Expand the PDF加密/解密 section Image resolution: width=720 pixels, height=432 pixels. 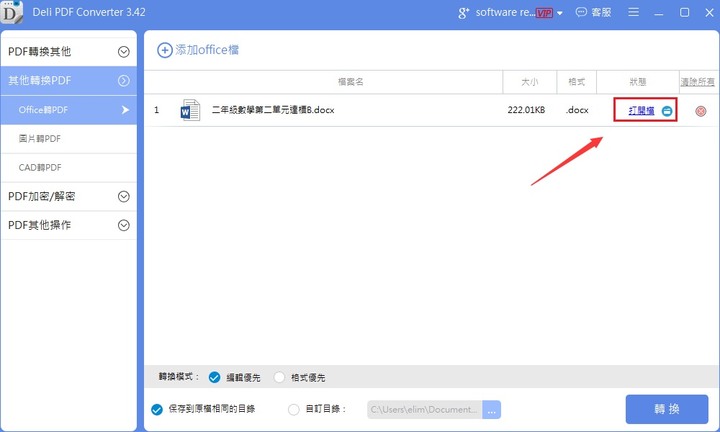pos(69,196)
